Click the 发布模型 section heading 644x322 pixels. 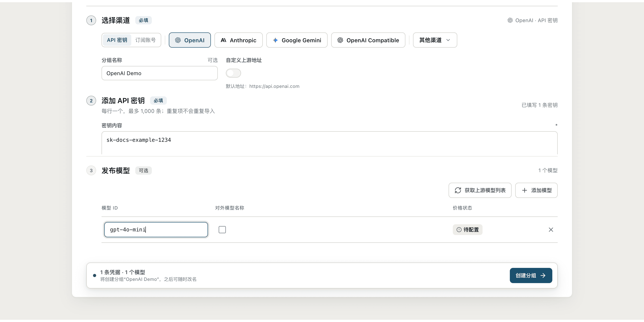click(x=116, y=170)
